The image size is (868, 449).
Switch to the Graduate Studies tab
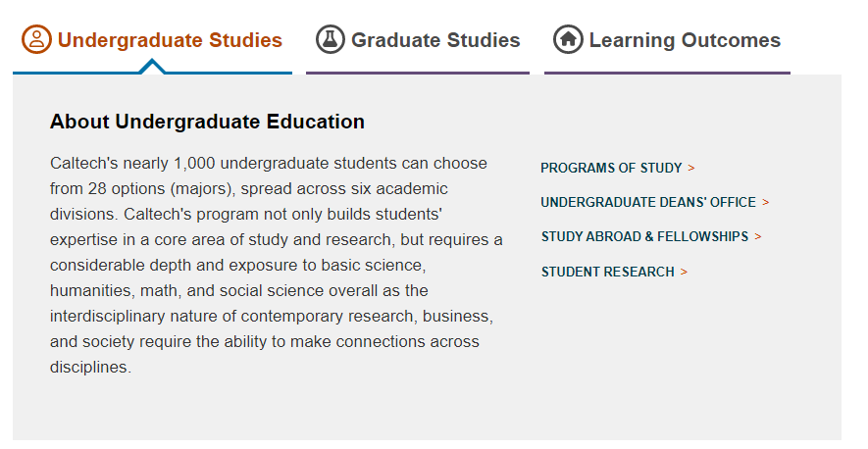pos(435,40)
